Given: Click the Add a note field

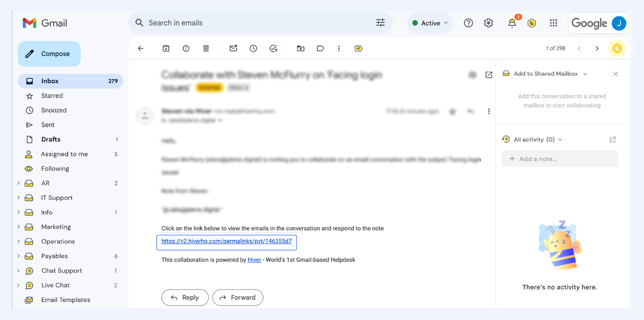Looking at the screenshot, I should 560,159.
